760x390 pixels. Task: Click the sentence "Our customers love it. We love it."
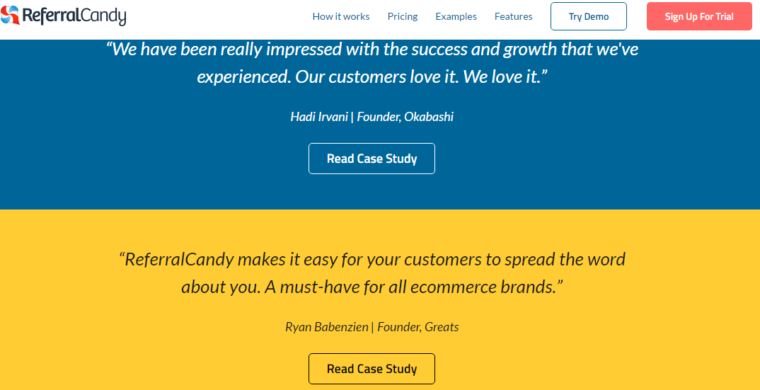pos(422,77)
